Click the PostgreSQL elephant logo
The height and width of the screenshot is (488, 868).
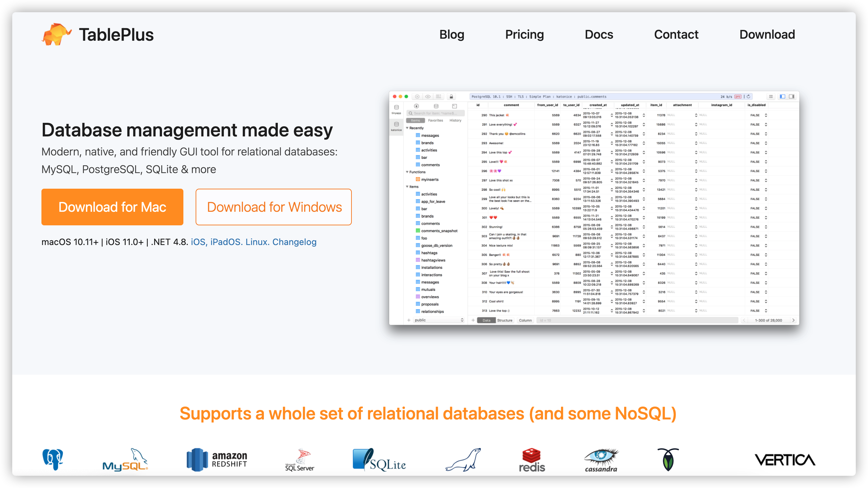[x=53, y=459]
